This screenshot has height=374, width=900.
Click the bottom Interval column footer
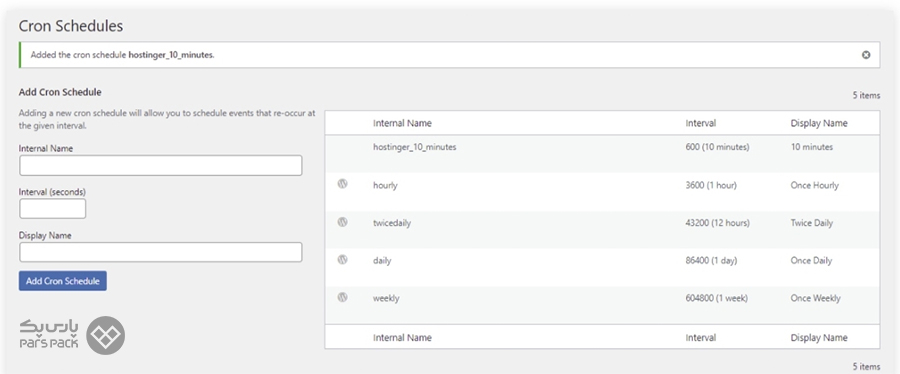[x=700, y=337]
